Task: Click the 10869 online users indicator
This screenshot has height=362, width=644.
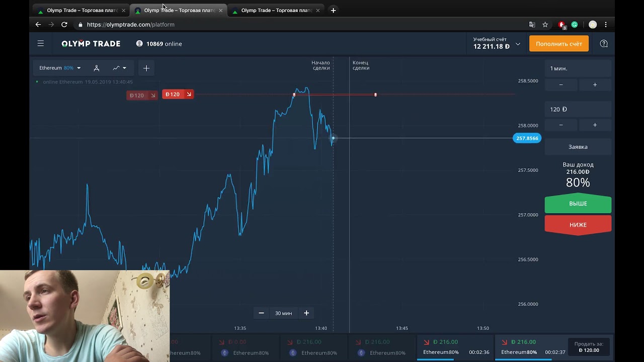Action: [159, 44]
